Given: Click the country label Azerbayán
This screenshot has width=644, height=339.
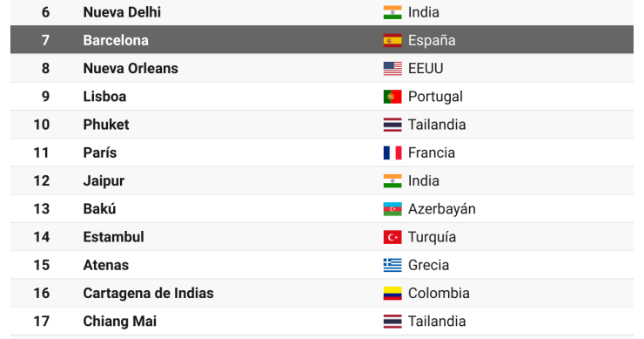Looking at the screenshot, I should point(441,209).
